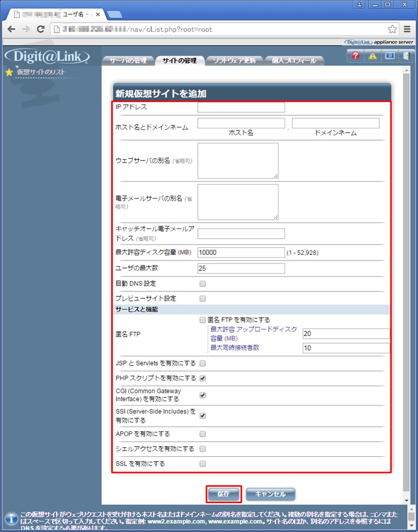Open the yellow warning alerts icon

pos(372,56)
